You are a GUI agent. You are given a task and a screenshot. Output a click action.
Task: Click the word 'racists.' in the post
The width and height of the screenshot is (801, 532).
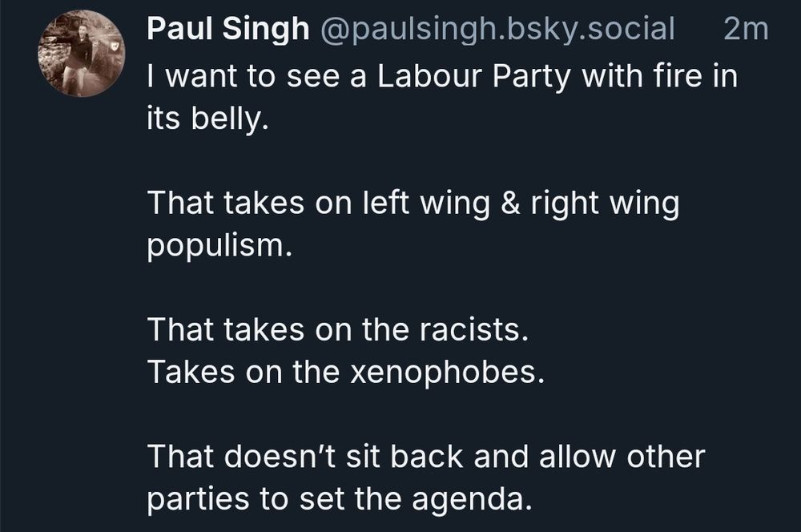474,329
